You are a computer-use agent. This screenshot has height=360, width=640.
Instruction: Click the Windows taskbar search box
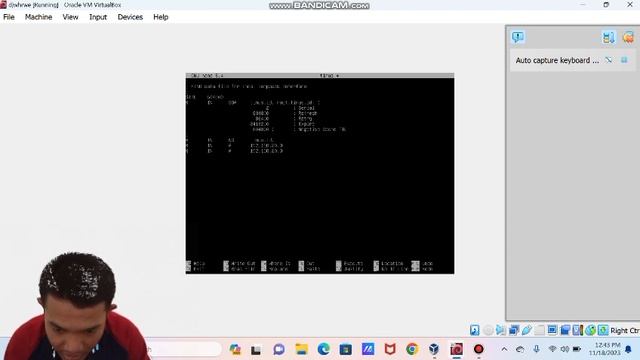click(184, 349)
